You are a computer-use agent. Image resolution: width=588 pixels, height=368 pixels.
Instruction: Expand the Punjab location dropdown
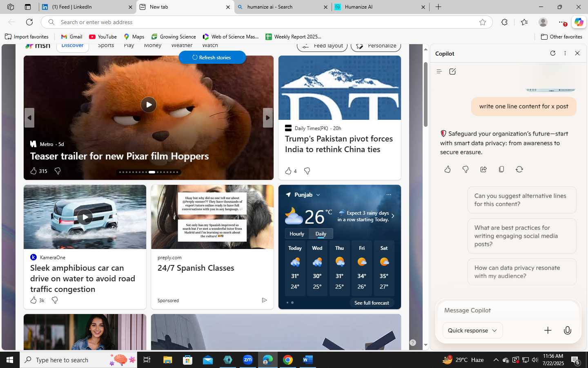pyautogui.click(x=318, y=195)
